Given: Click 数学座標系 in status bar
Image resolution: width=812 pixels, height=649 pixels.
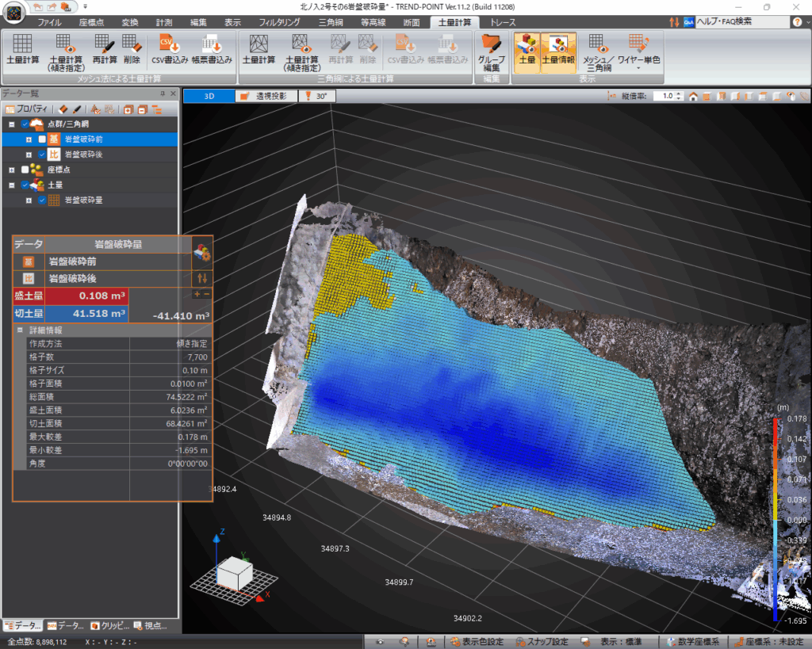Looking at the screenshot, I should point(693,642).
